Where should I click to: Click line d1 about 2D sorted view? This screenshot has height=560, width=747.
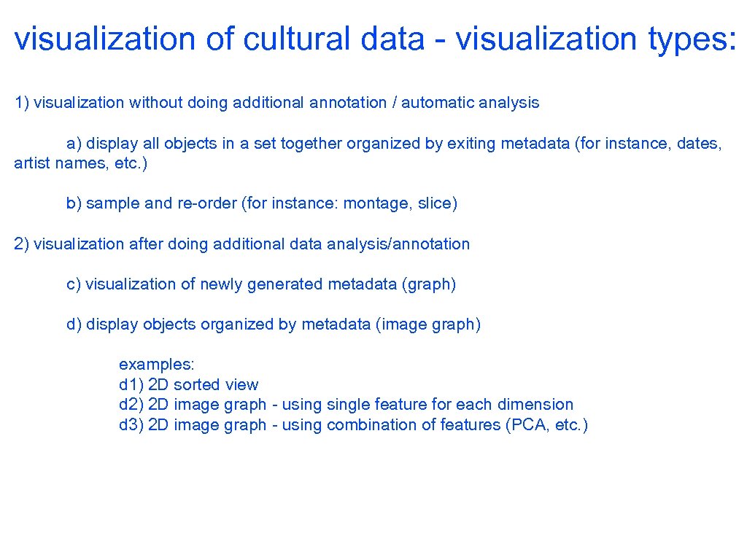pyautogui.click(x=187, y=384)
